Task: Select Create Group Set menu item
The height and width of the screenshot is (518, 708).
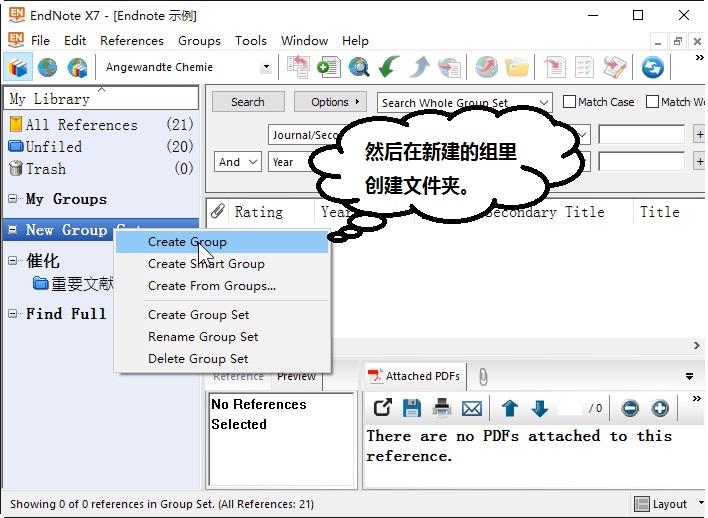Action: tap(222, 315)
